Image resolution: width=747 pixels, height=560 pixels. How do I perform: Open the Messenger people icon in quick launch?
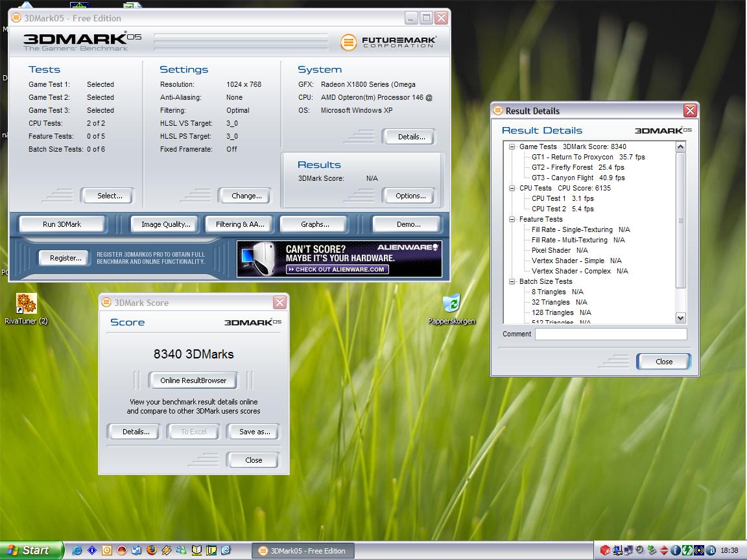point(182,550)
